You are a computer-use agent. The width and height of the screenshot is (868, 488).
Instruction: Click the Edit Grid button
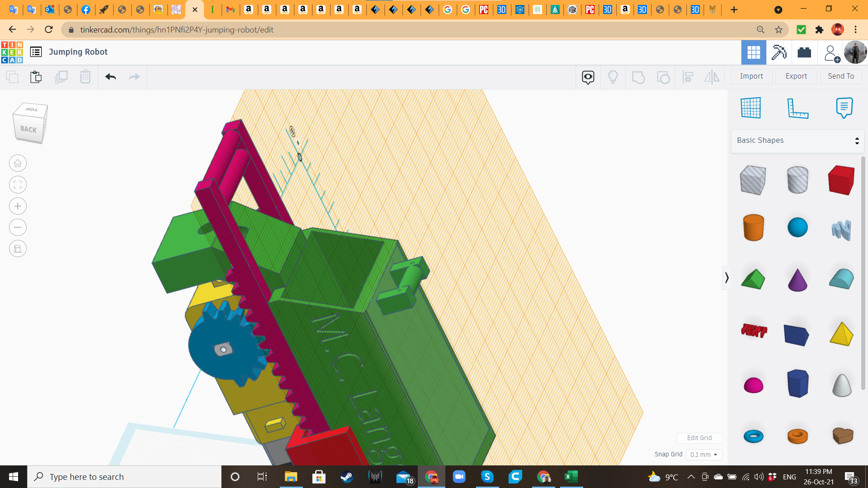click(699, 438)
